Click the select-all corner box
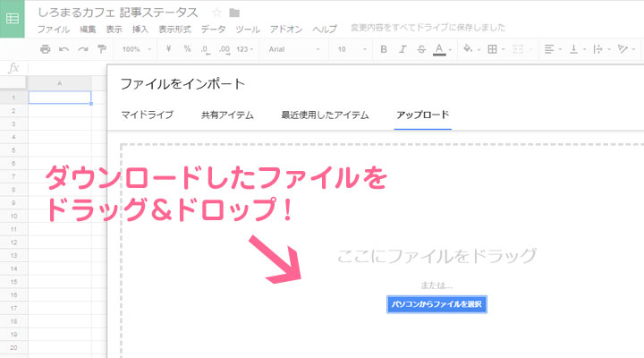Viewport: 644px width, 358px height. [13, 83]
